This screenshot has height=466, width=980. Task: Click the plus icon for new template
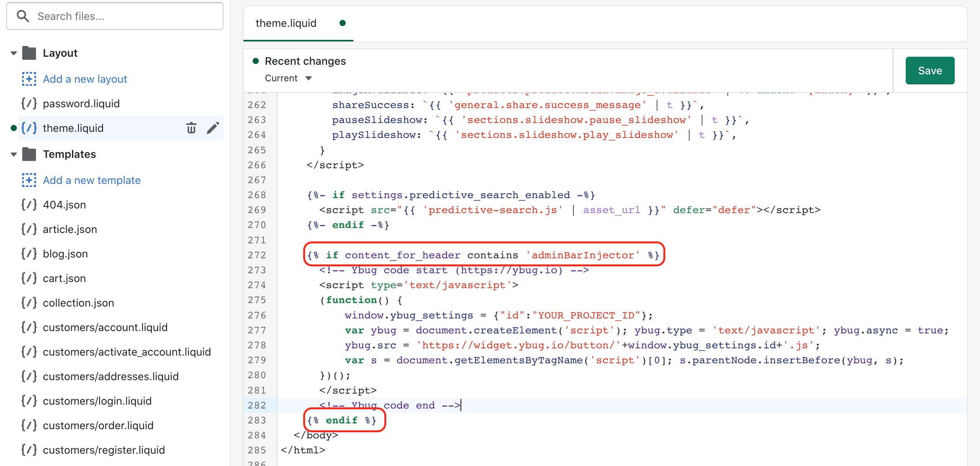tap(29, 180)
